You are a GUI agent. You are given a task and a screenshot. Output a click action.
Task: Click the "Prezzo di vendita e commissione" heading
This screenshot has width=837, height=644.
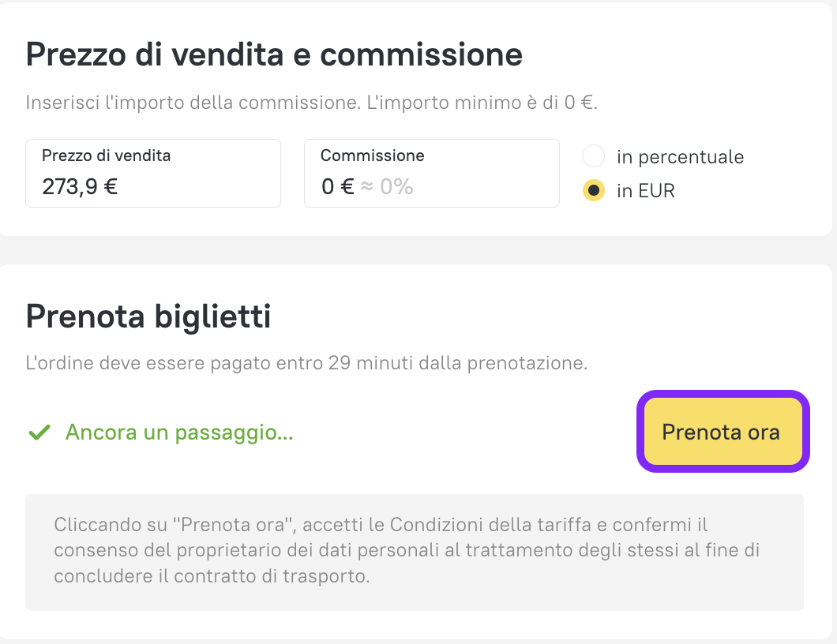point(274,55)
